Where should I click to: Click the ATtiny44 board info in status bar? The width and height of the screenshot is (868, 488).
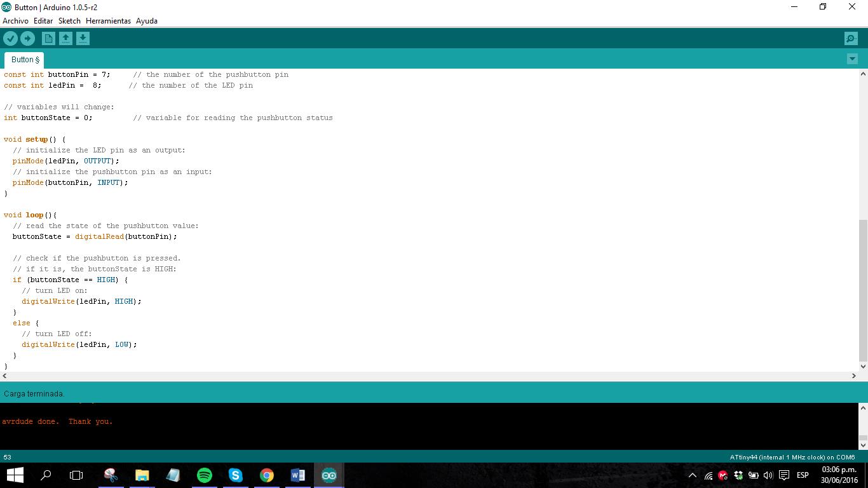click(x=792, y=457)
